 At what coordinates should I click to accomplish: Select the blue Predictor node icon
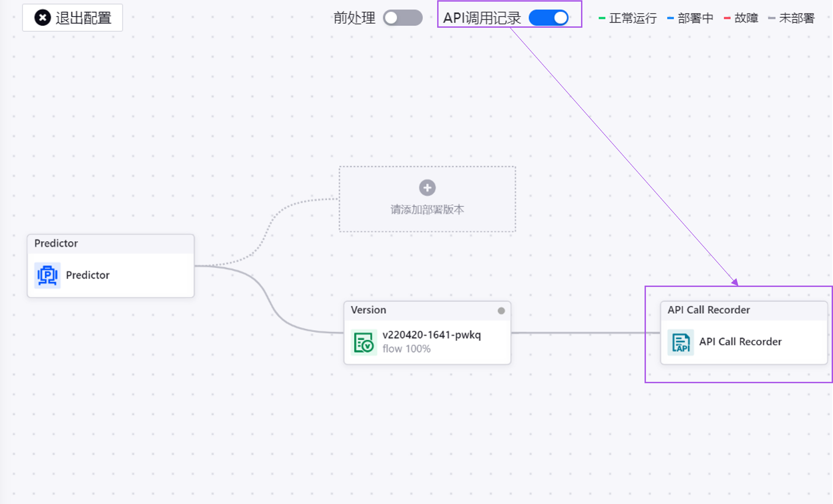point(47,275)
